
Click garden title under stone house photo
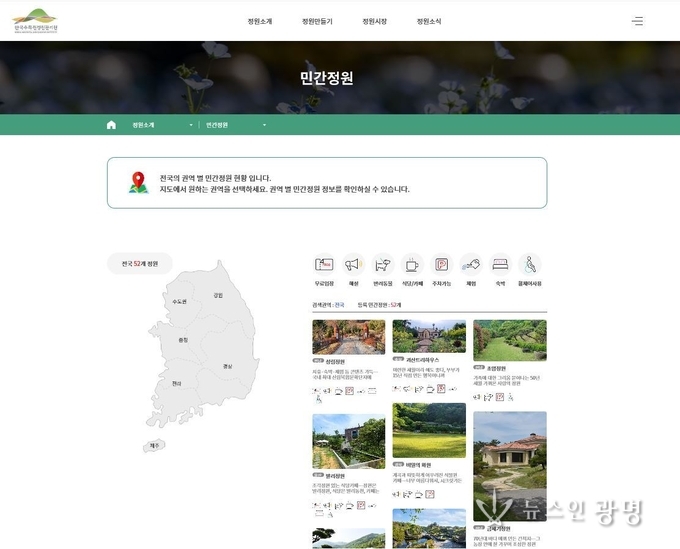[x=422, y=360]
